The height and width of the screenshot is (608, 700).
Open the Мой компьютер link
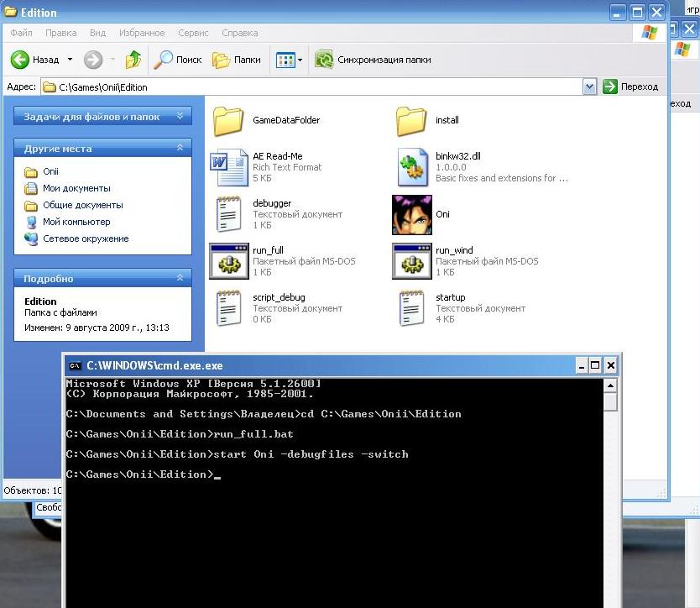(x=76, y=222)
